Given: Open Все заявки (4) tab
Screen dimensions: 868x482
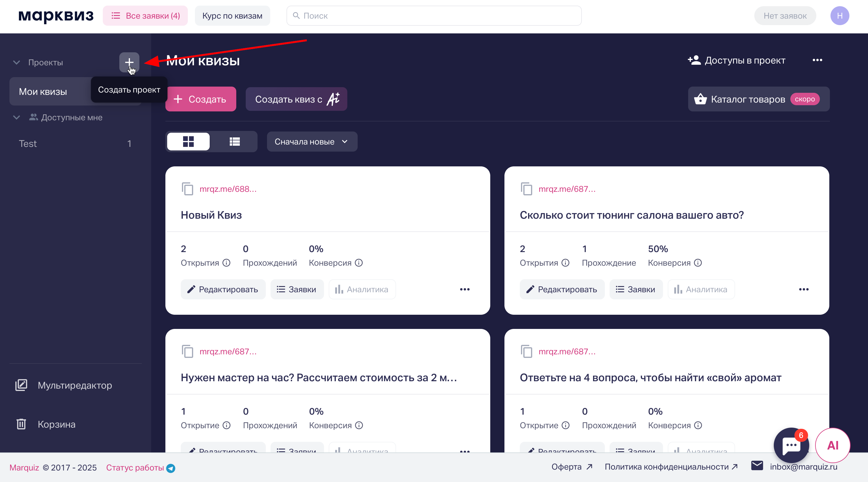Looking at the screenshot, I should (x=145, y=16).
